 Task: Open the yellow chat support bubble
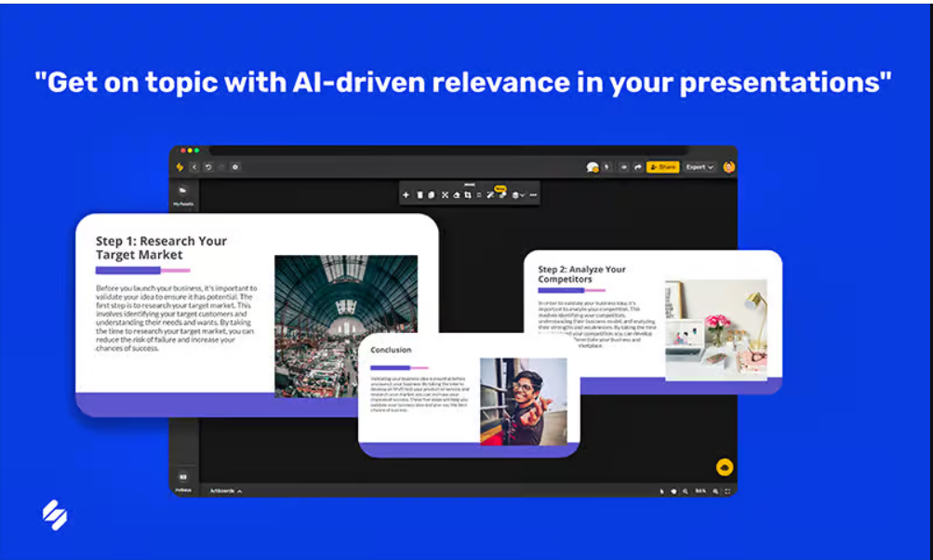724,468
